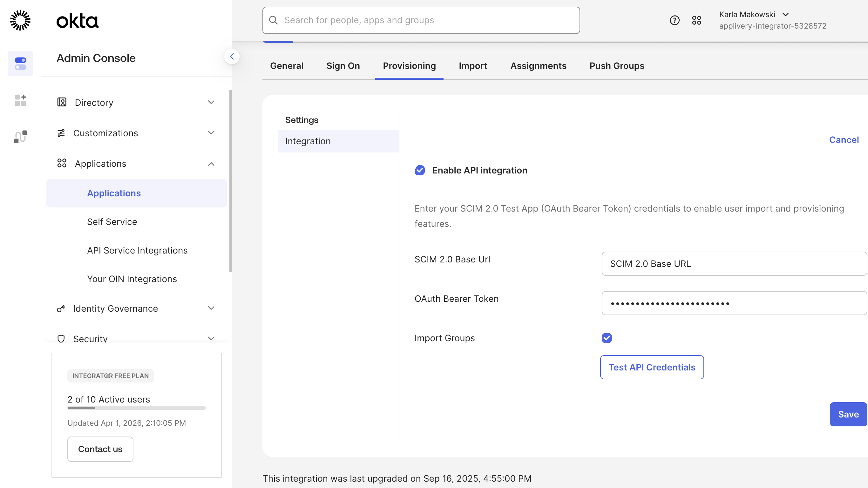Select the Admin Console rail icon
This screenshot has height=488, width=868.
point(20,63)
